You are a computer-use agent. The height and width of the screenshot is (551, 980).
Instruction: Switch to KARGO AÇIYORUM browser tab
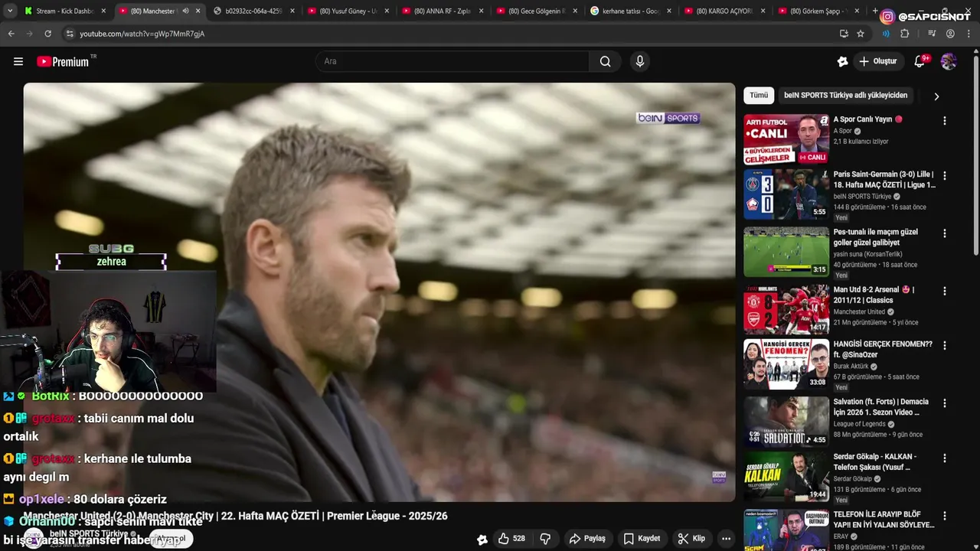pyautogui.click(x=724, y=11)
